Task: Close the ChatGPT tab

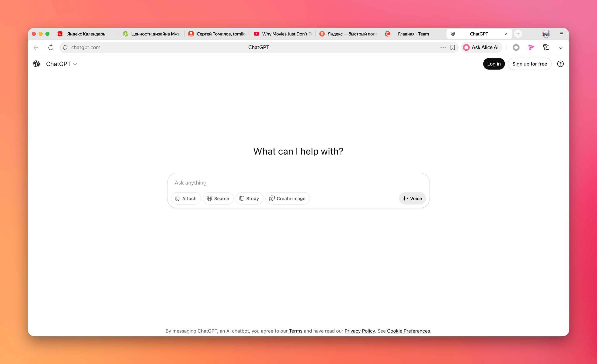Action: click(x=506, y=34)
